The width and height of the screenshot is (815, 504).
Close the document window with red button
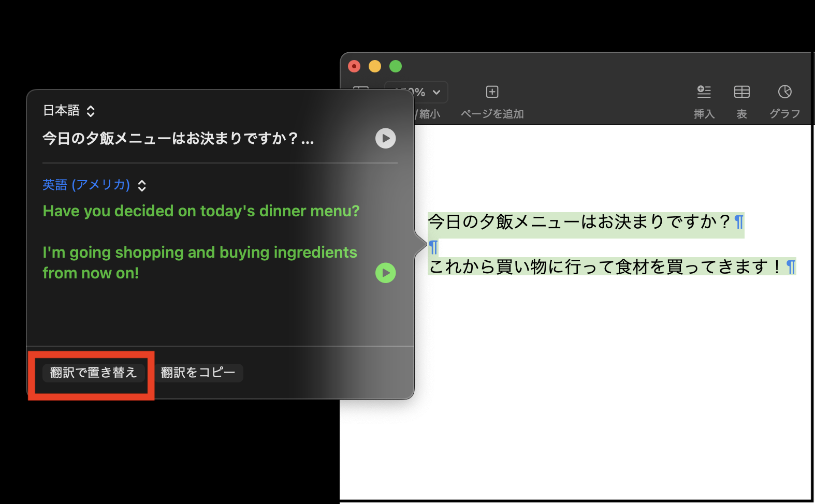point(354,66)
